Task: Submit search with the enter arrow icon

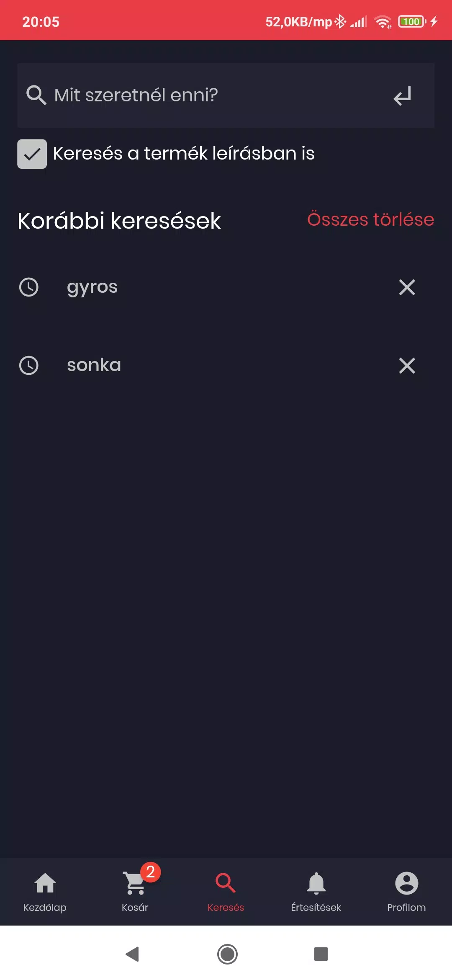Action: pos(402,96)
